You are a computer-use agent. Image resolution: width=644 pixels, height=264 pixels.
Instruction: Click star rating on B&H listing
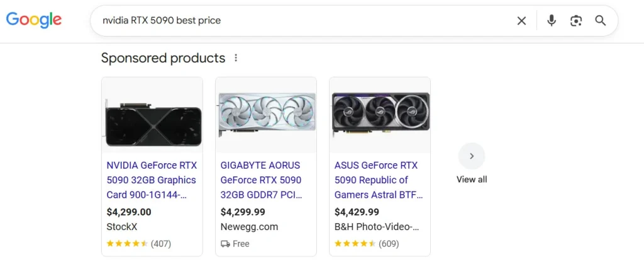click(x=355, y=243)
